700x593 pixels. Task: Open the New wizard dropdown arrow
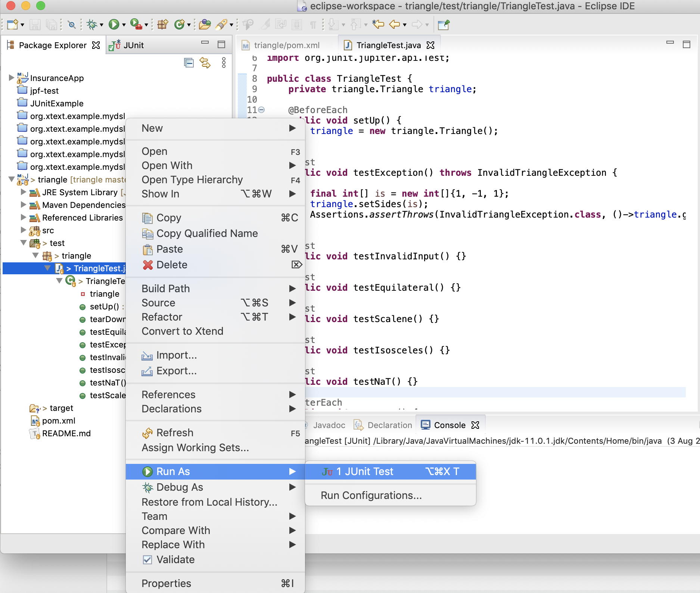tap(22, 25)
